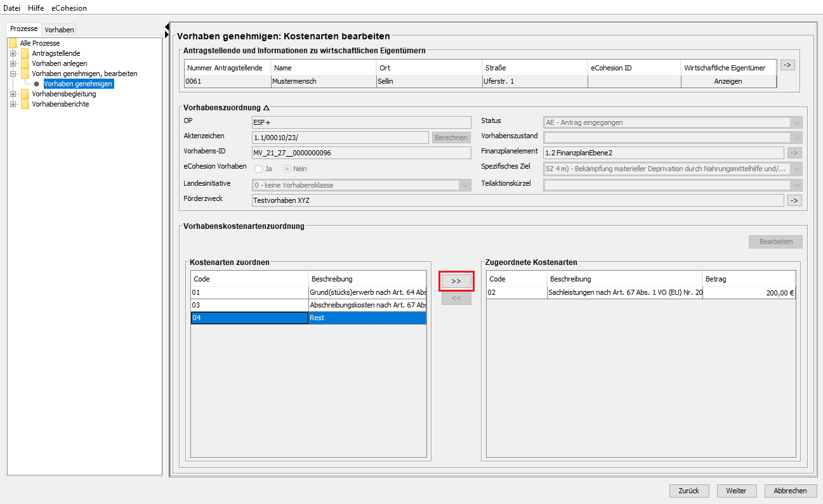Screen dimensions: 823x504
Task: Open the Status dropdown
Action: (796, 122)
